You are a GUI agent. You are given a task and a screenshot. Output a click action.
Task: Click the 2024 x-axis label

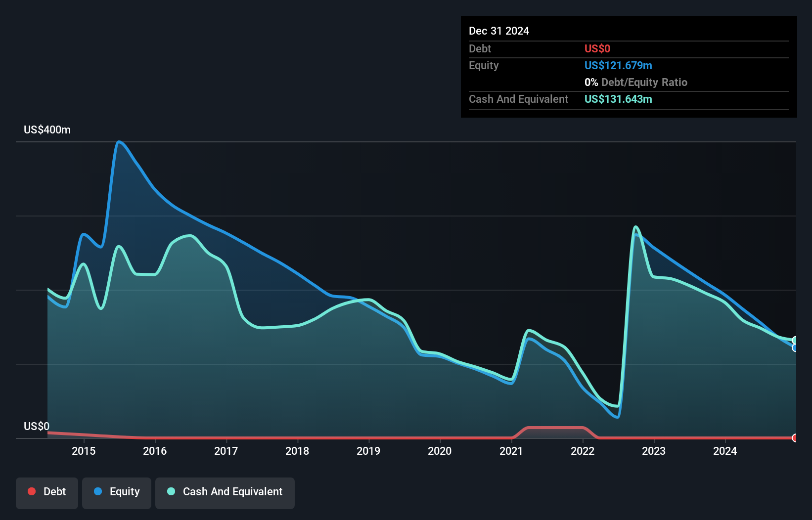tap(725, 451)
